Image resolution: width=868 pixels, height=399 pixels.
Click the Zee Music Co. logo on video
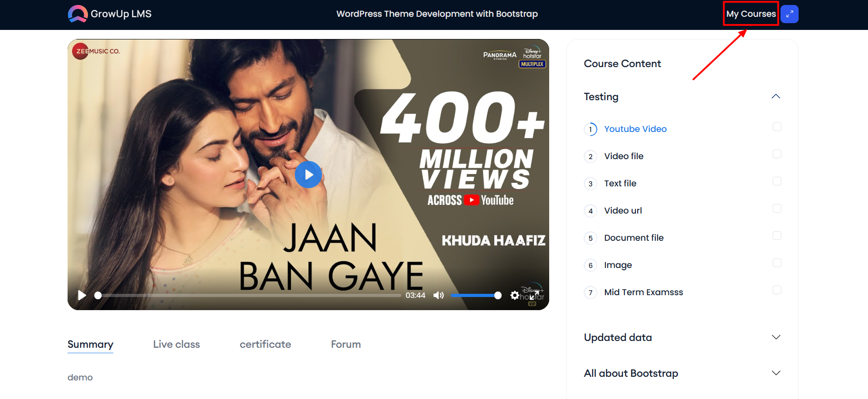pos(96,51)
